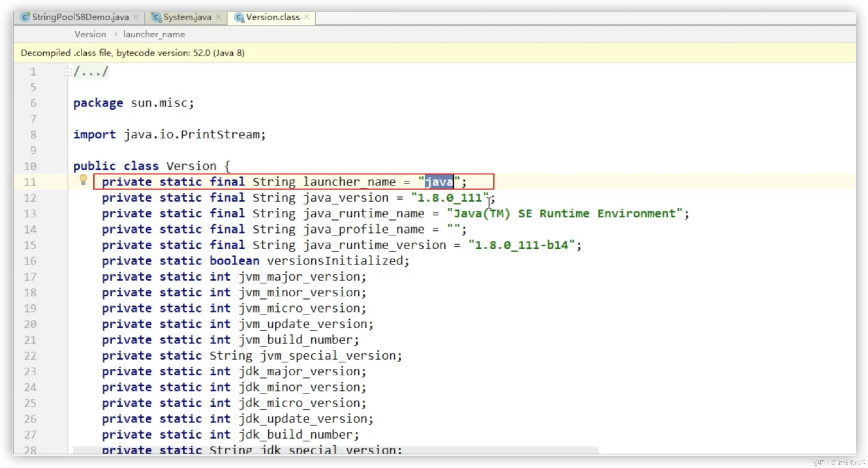Click the "1.8.0_111-b14" runtime version string
The image size is (868, 468).
(x=521, y=245)
